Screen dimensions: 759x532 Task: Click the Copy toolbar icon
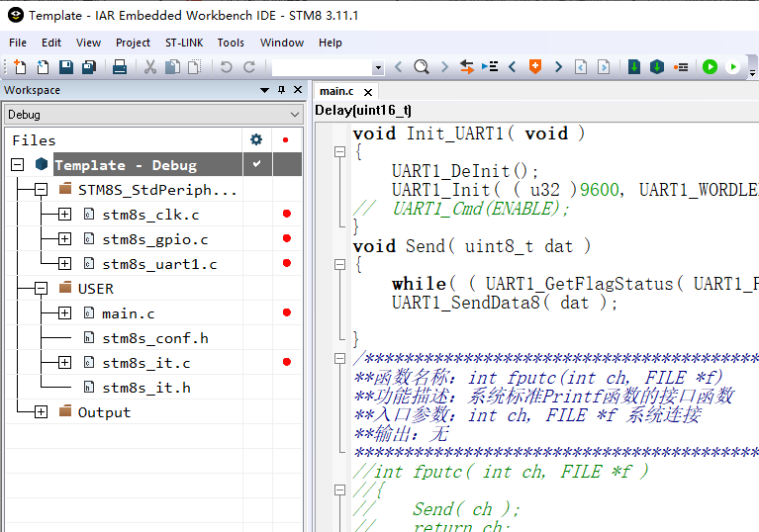(x=173, y=66)
